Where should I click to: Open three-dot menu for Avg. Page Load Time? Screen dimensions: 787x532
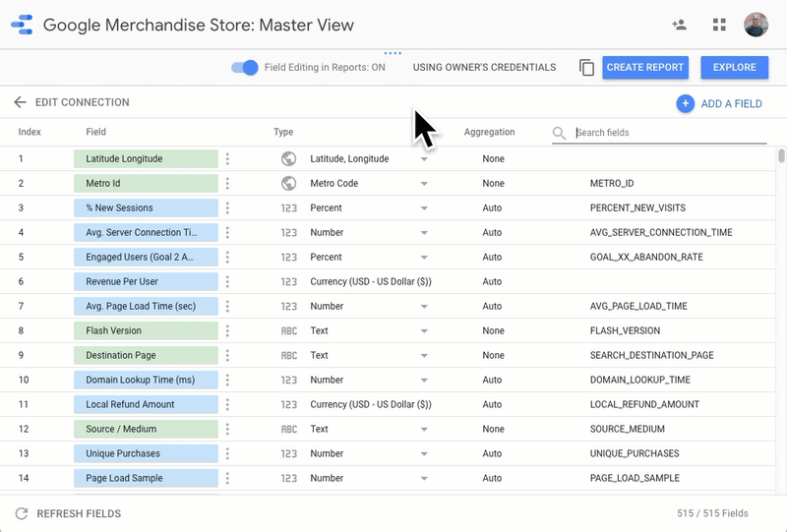coord(227,306)
